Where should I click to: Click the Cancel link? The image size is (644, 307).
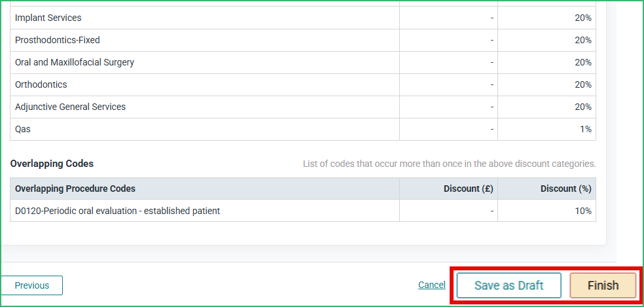(x=432, y=285)
